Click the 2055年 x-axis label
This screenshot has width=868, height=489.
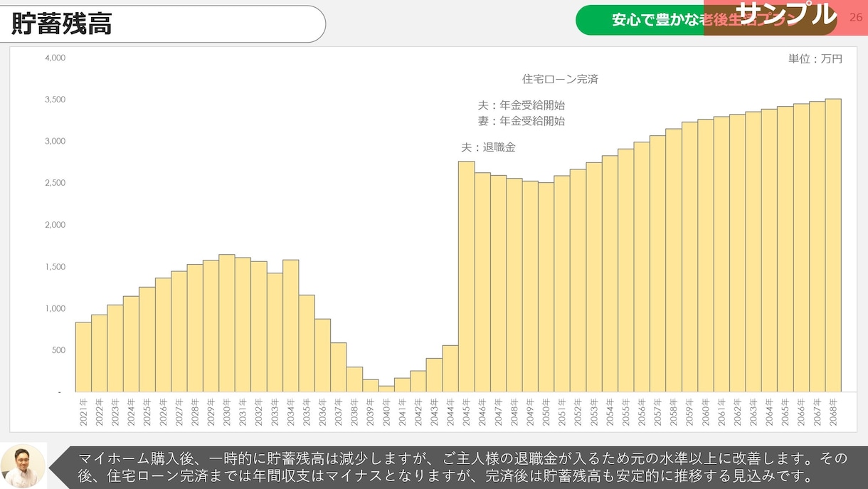(x=625, y=411)
